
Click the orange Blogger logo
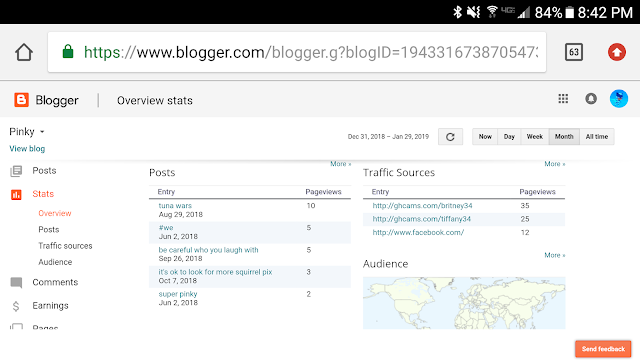(x=21, y=100)
